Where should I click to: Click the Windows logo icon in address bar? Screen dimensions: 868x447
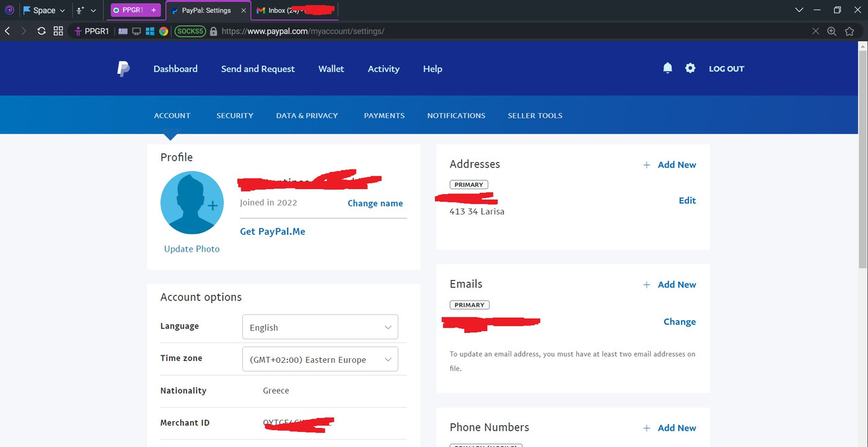pos(150,31)
